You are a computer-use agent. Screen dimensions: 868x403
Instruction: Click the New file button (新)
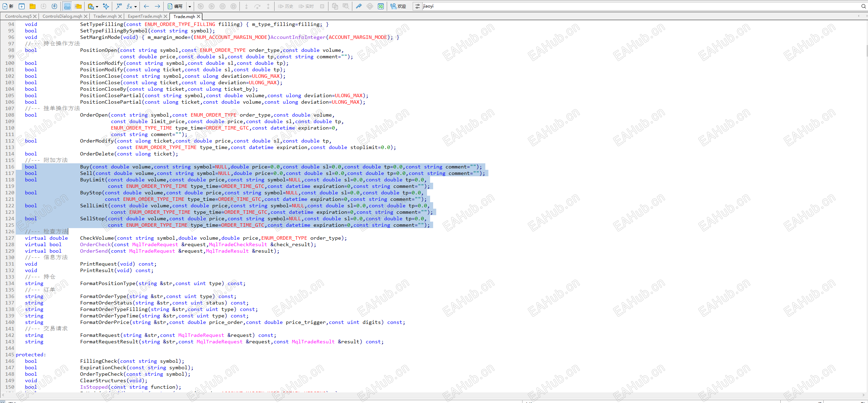8,6
